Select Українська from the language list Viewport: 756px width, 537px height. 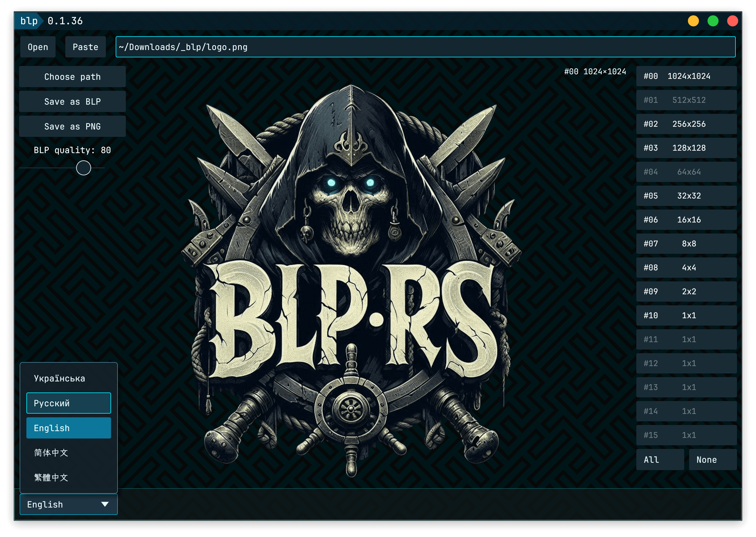(68, 378)
